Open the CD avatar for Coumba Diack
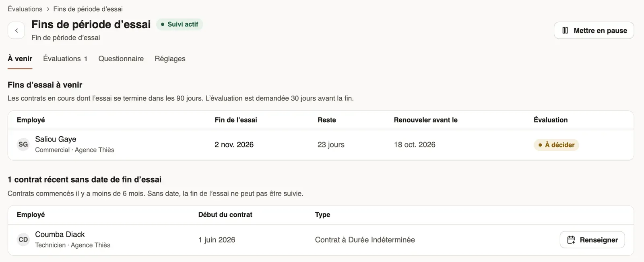Viewport: 644px width, 262px height. (x=23, y=239)
